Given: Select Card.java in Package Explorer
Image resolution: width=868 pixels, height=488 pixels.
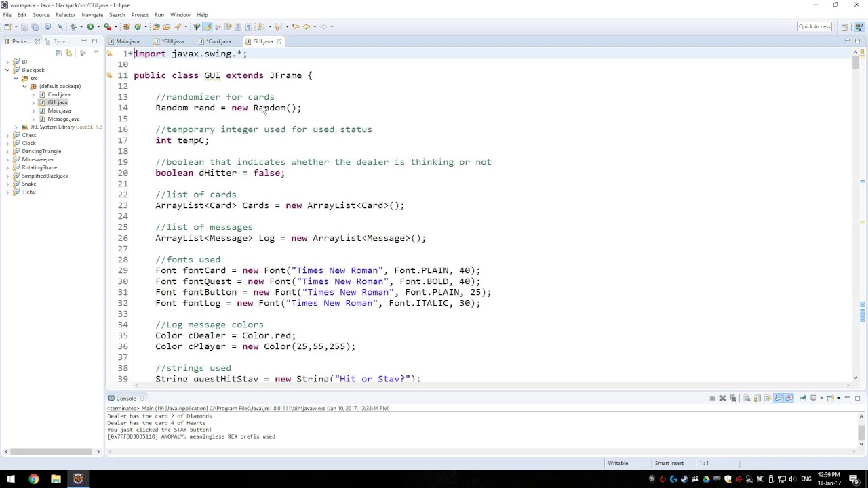Looking at the screenshot, I should (x=58, y=94).
